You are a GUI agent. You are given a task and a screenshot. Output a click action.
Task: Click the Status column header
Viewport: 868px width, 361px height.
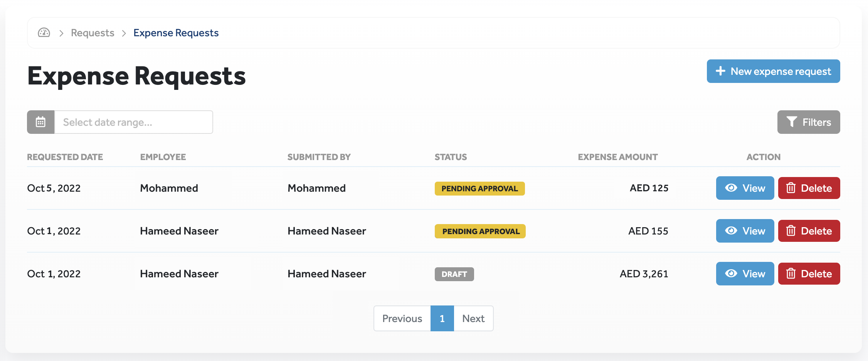451,157
